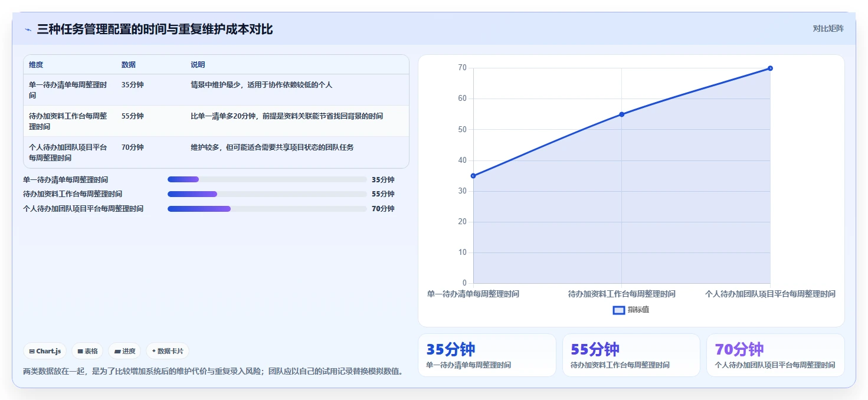Click x-axis label 待办加资料工作台每周整理时间
This screenshot has height=400, width=868.
[622, 294]
